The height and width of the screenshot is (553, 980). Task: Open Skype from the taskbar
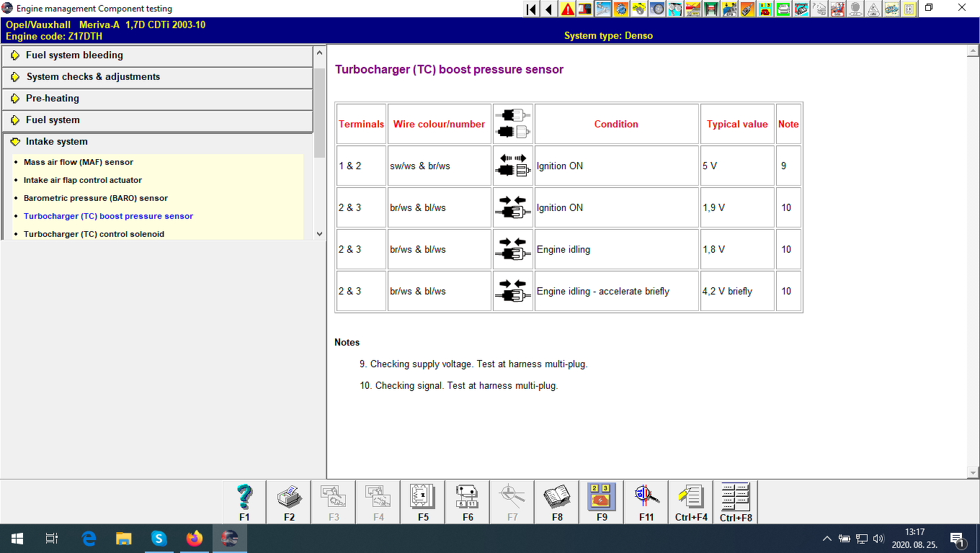(159, 539)
